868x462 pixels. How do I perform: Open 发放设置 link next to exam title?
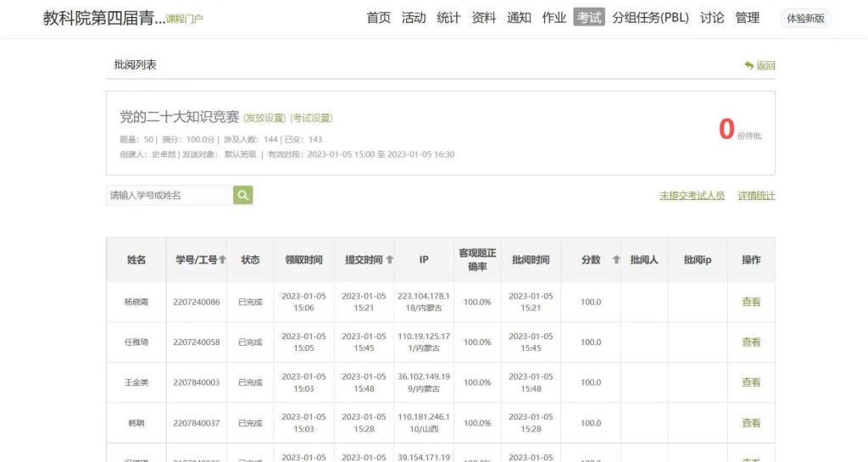pyautogui.click(x=264, y=118)
